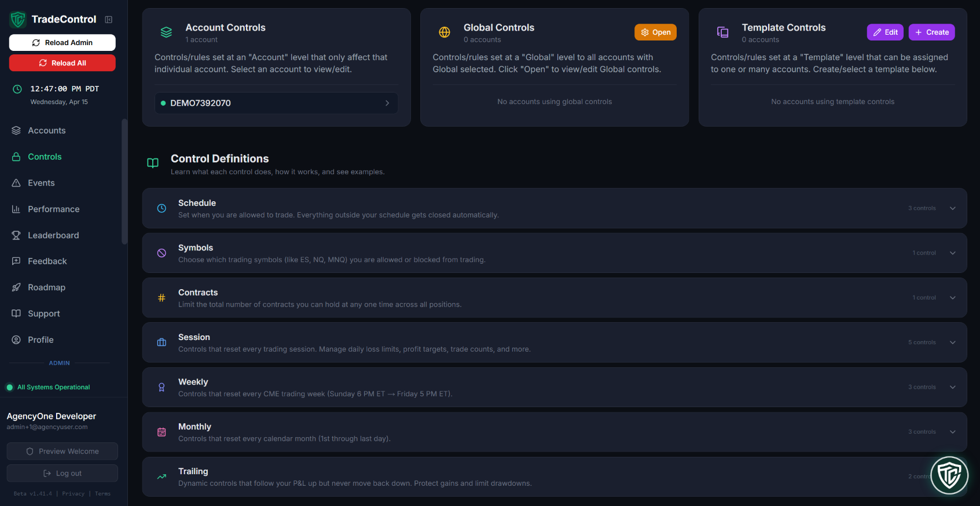Go to Accounts in the sidebar
The width and height of the screenshot is (980, 506).
point(61,131)
